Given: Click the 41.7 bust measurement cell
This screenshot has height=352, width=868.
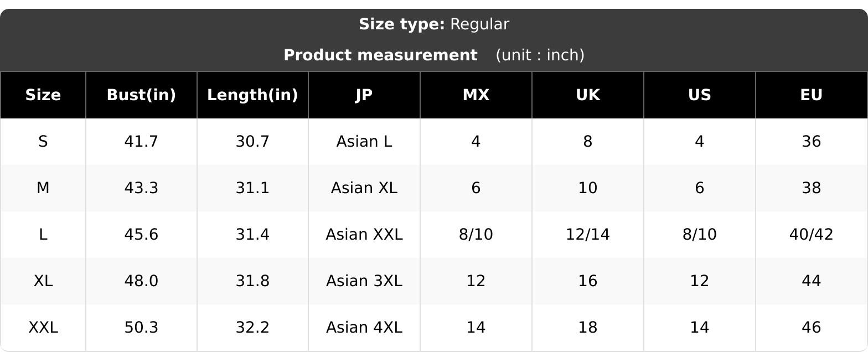Looking at the screenshot, I should [141, 142].
